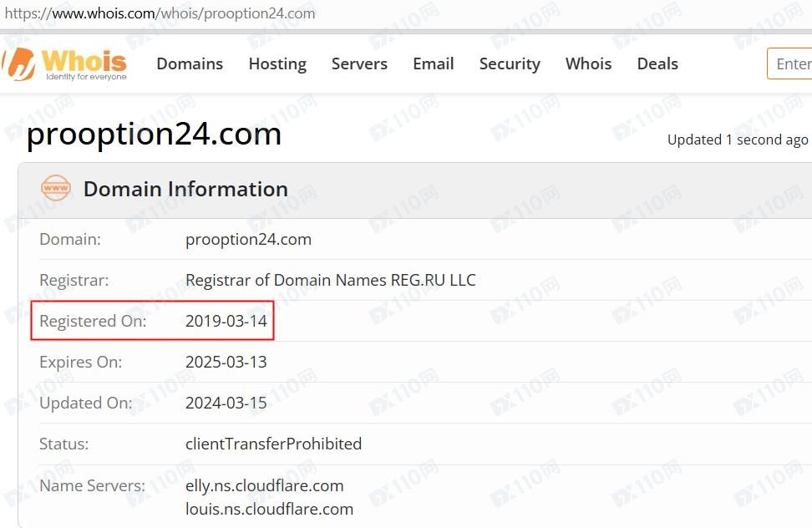Open the Deals menu
Image resolution: width=812 pixels, height=528 pixels.
(657, 64)
